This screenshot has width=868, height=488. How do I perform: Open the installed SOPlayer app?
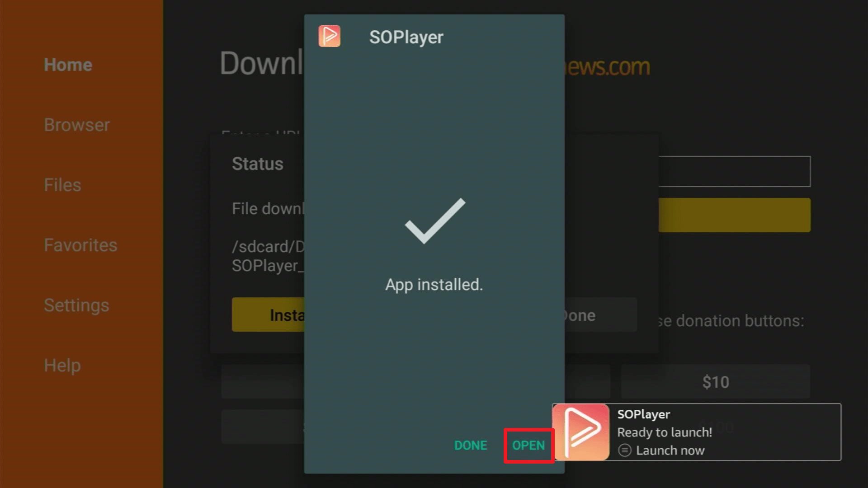[x=528, y=446]
